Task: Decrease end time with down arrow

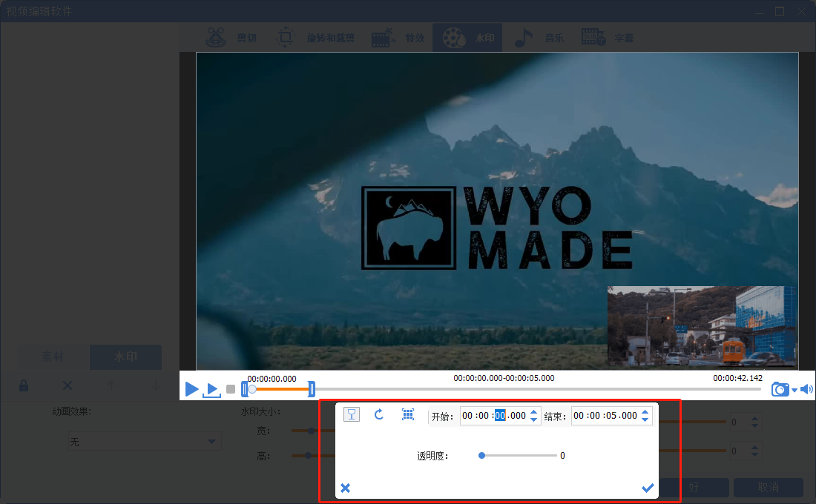Action: [645, 420]
